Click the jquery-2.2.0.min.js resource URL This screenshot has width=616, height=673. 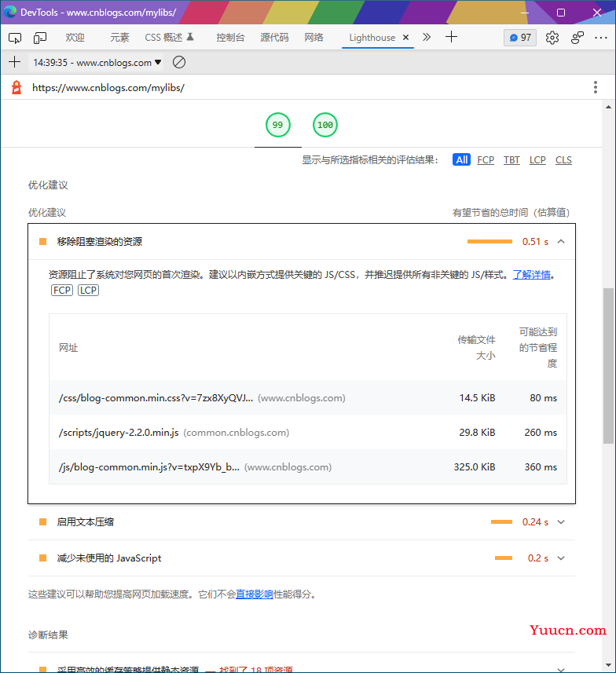click(119, 432)
